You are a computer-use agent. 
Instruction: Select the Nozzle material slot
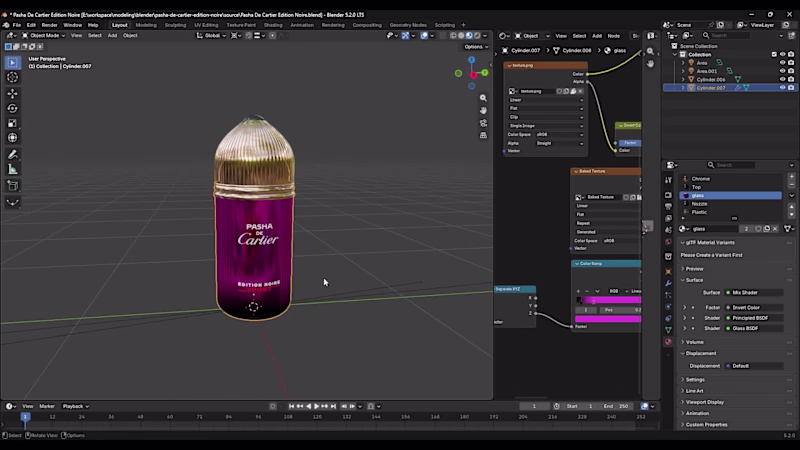(x=731, y=204)
